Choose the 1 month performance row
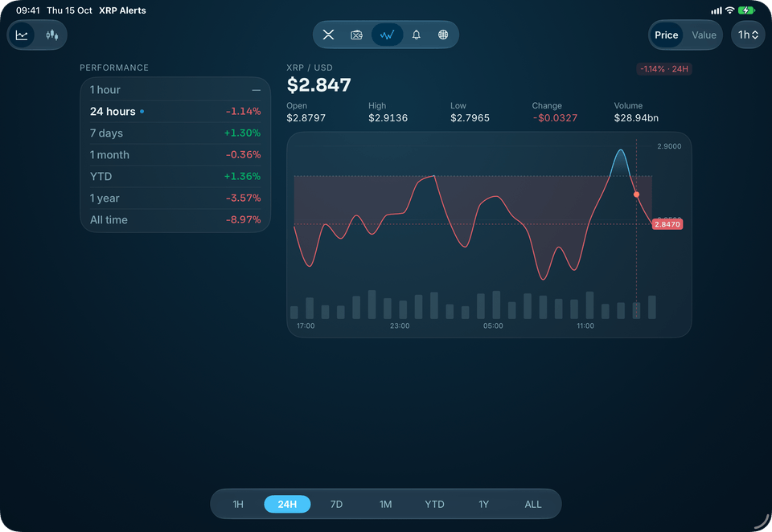This screenshot has width=772, height=532. pyautogui.click(x=175, y=154)
